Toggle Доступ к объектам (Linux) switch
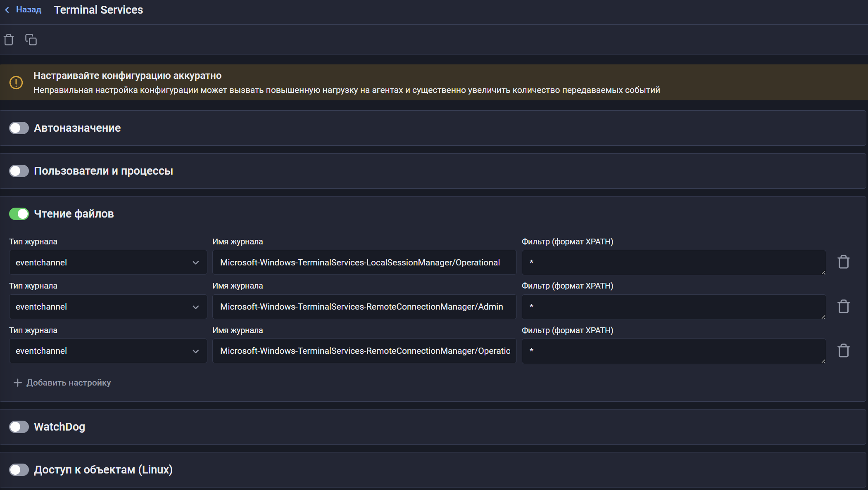 coord(19,470)
